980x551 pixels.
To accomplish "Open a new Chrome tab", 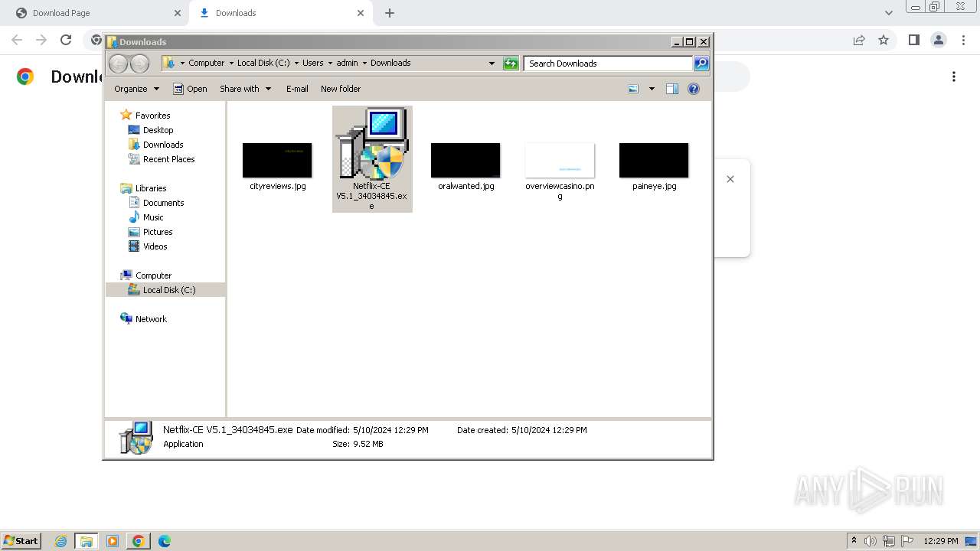I will coord(390,13).
